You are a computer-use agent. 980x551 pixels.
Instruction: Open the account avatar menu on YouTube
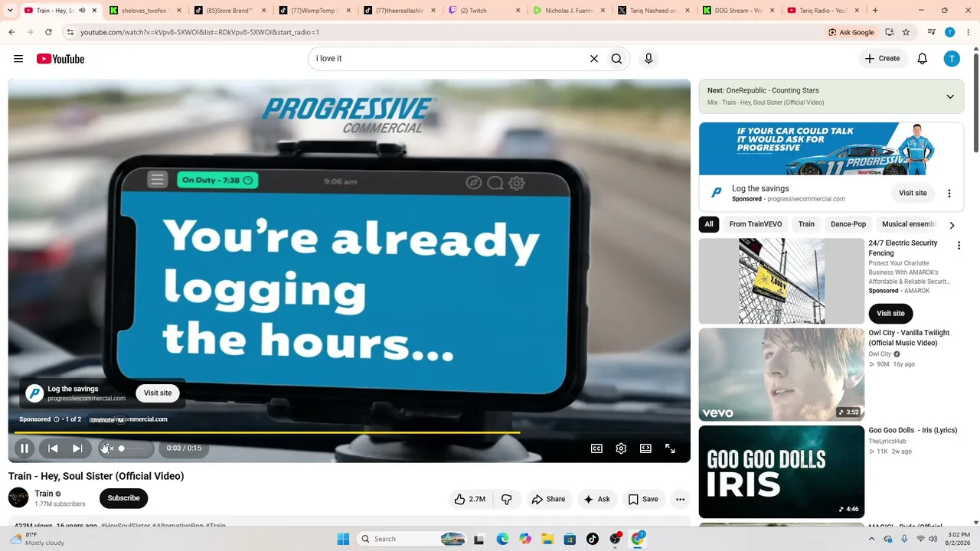point(952,59)
